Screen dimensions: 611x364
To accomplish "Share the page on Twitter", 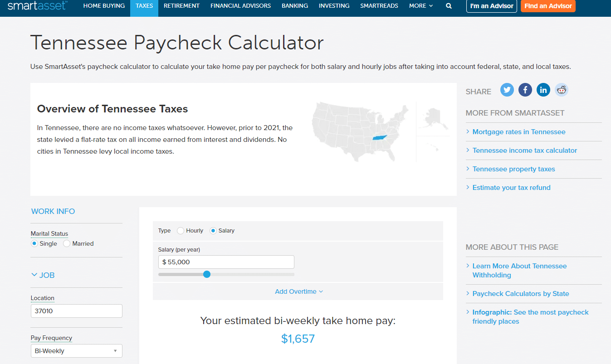I will tap(507, 90).
